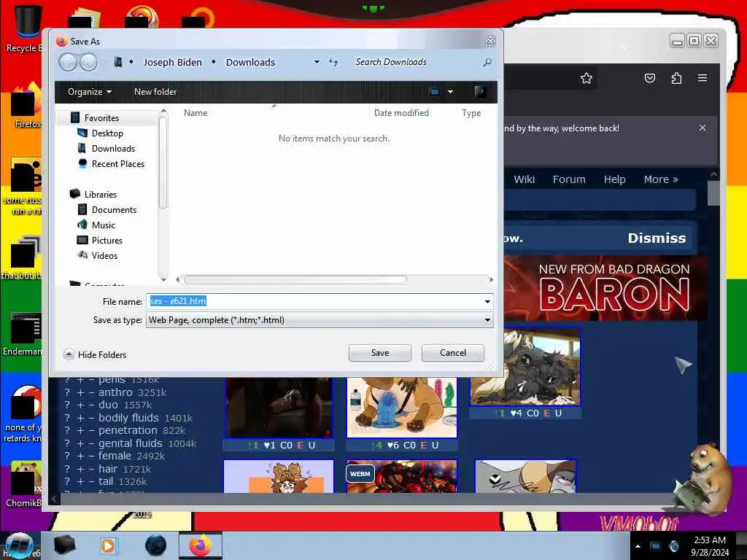Viewport: 747px width, 560px height.
Task: Click the hair tag link
Action: pyautogui.click(x=108, y=469)
